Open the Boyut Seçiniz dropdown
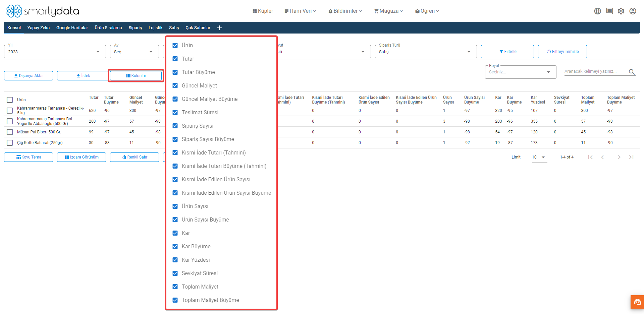This screenshot has width=644, height=314. click(x=521, y=72)
